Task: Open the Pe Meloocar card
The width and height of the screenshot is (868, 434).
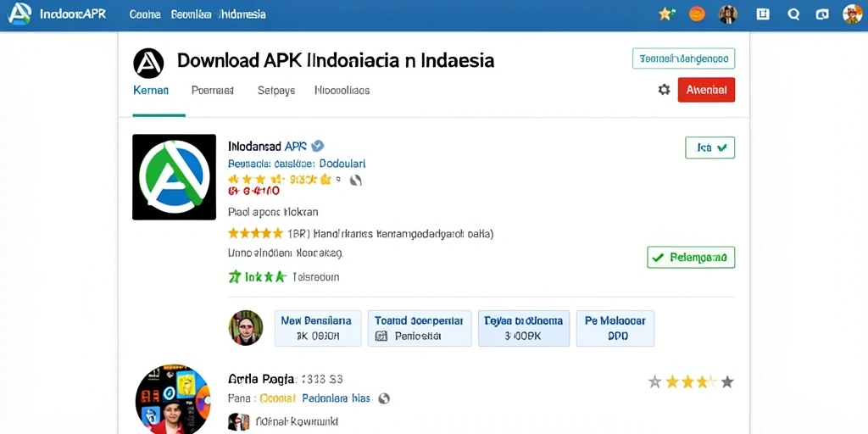Action: (615, 328)
